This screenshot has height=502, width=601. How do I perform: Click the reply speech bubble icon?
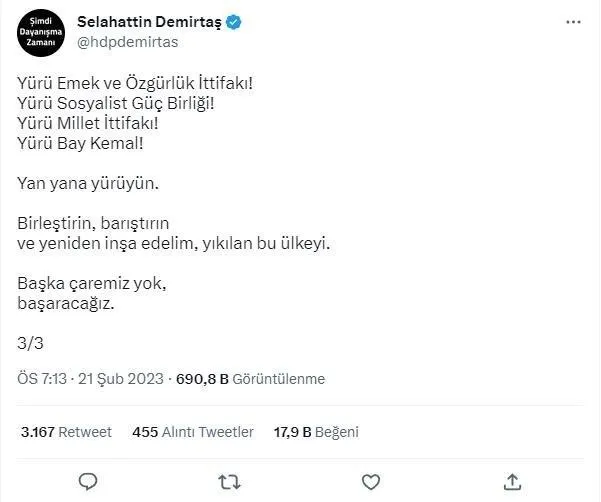pyautogui.click(x=88, y=481)
